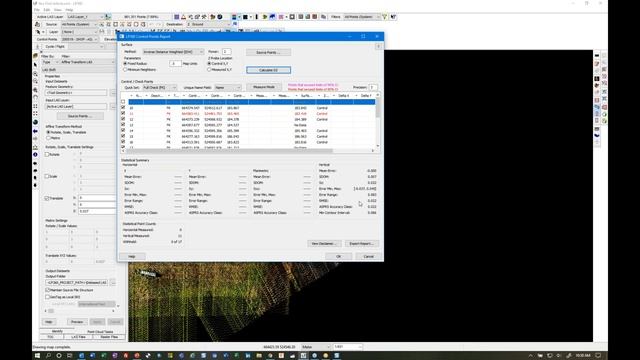Open the File menu
Screen dimensions: 640x360
(37, 10)
